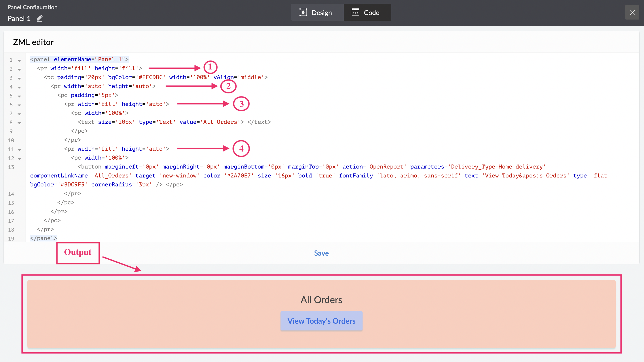Fold the pc block on line 12

[x=19, y=159]
